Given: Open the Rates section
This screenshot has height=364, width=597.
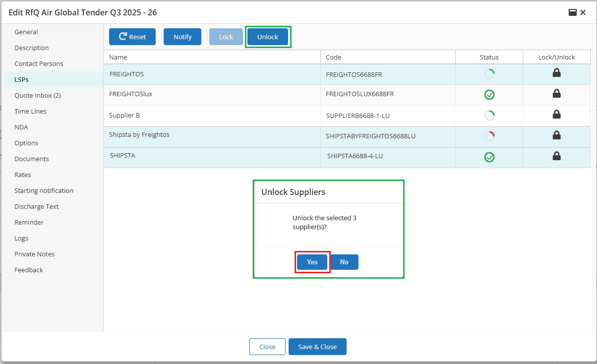Looking at the screenshot, I should [54, 175].
